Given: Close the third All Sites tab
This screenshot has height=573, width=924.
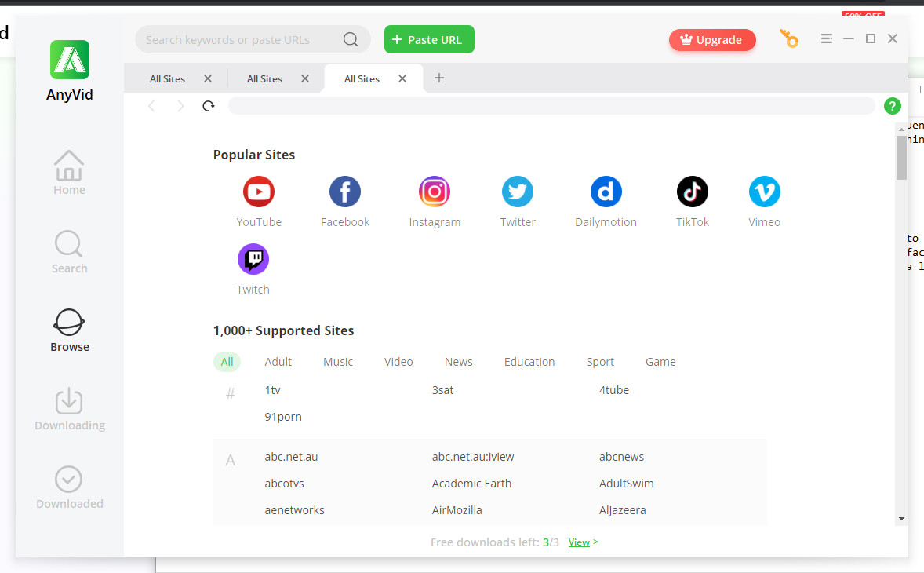Looking at the screenshot, I should (x=402, y=78).
